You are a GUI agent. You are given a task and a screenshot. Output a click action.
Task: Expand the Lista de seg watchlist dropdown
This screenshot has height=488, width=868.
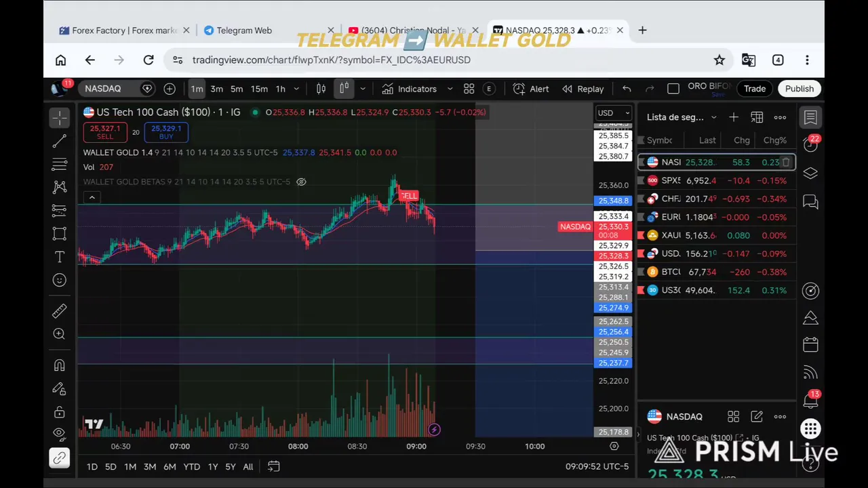tap(682, 117)
